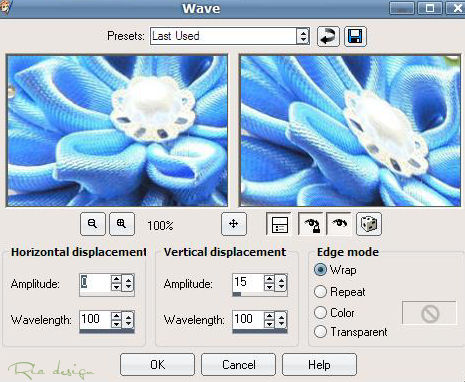Click the vertical Amplitude slider bar
Viewport: 465px width, 382px height.
click(260, 294)
